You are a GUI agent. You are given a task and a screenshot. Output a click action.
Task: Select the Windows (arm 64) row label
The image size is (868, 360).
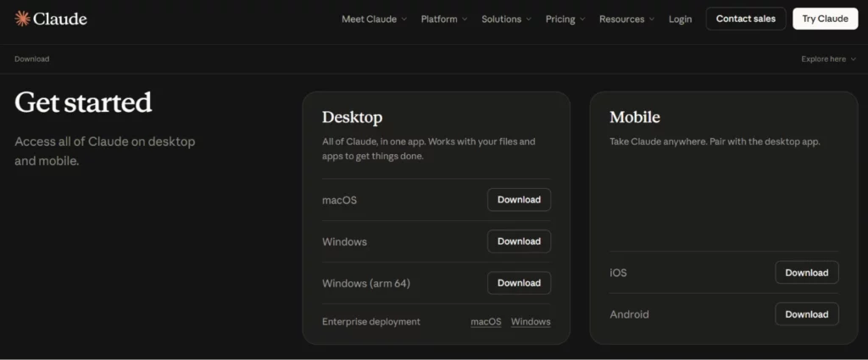[x=366, y=283]
